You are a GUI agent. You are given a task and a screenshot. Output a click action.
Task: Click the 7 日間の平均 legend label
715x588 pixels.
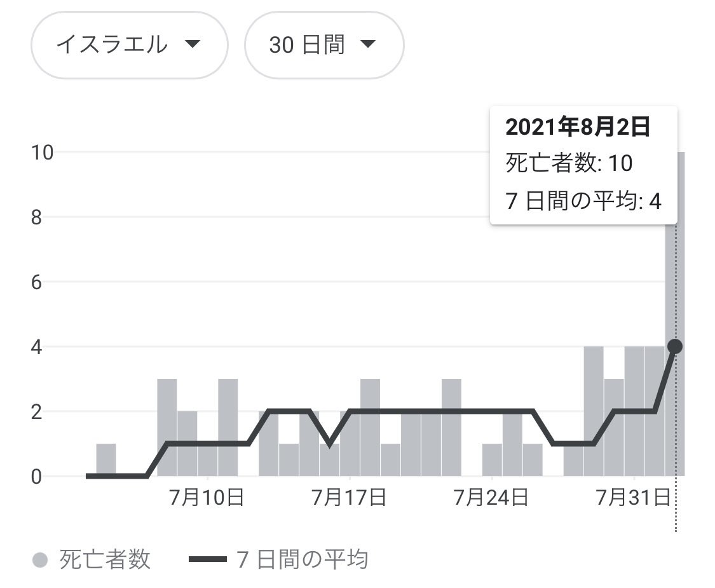click(x=302, y=560)
